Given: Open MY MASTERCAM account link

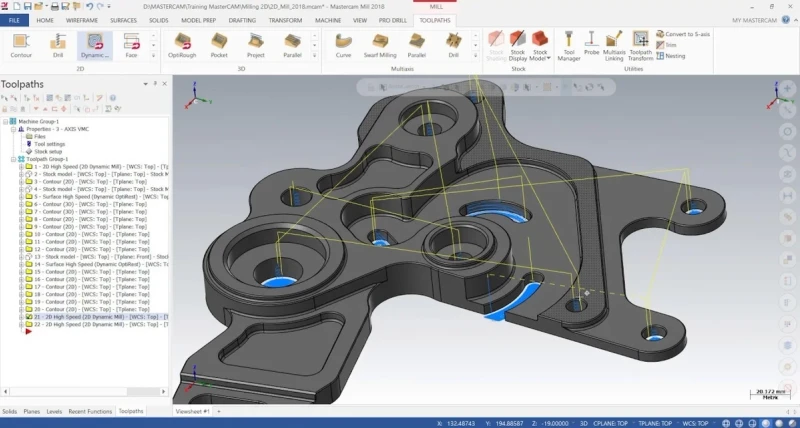Looking at the screenshot, I should click(x=754, y=20).
